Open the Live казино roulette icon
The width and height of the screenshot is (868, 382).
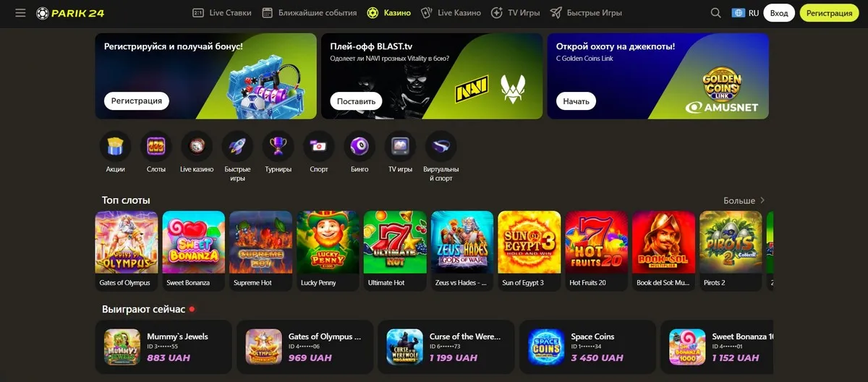click(x=197, y=146)
